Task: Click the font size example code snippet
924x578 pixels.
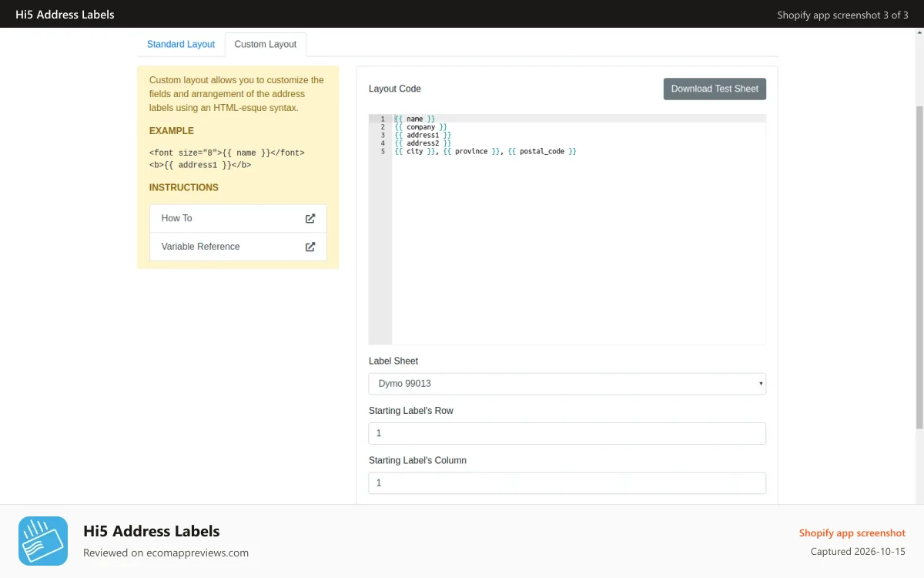Action: [x=227, y=153]
